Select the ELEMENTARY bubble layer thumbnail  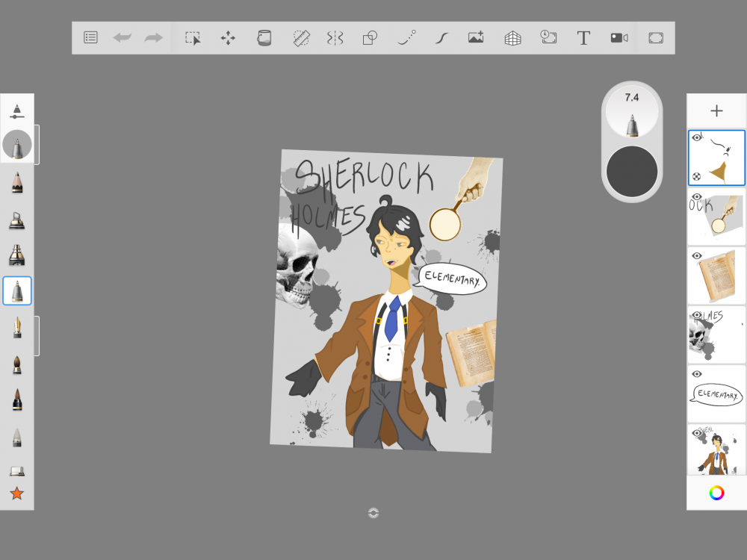pos(716,393)
